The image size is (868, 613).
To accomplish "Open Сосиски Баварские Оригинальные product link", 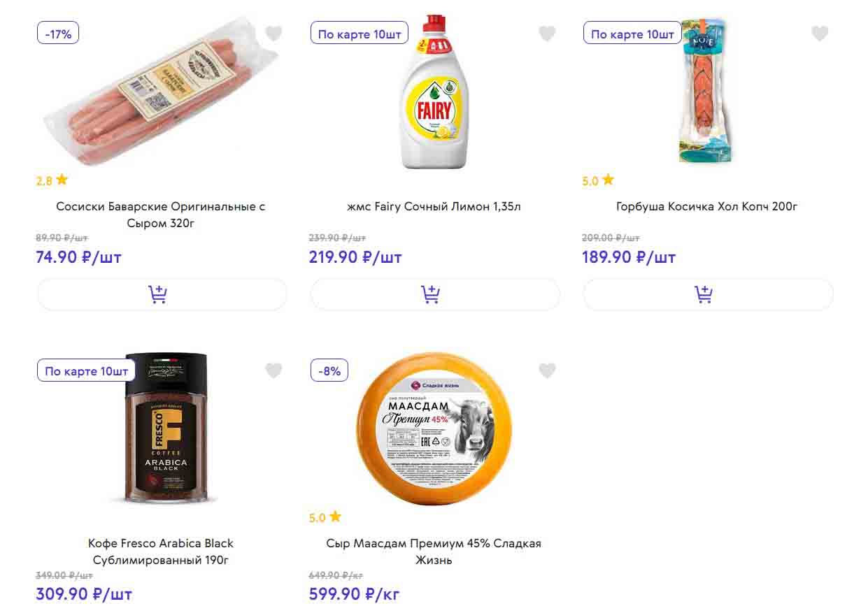I will (161, 215).
